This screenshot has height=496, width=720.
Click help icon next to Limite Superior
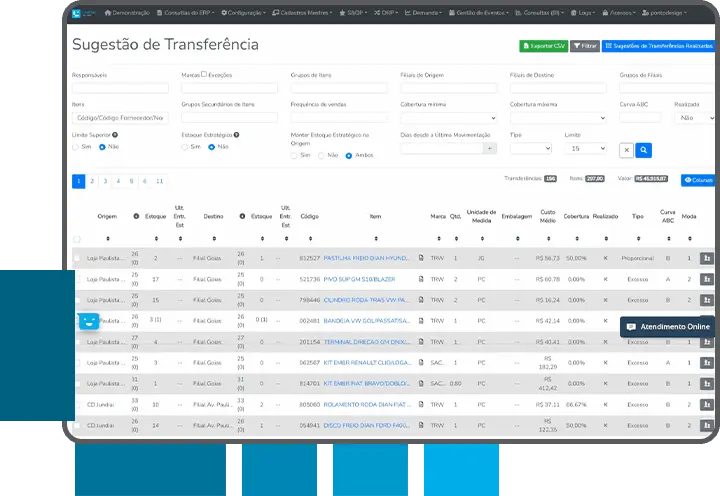click(115, 134)
